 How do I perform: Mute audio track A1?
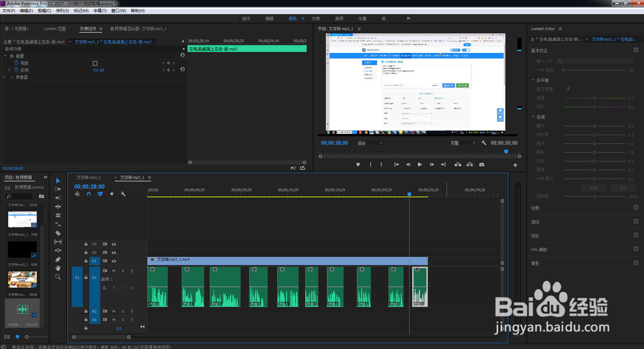[x=114, y=271]
